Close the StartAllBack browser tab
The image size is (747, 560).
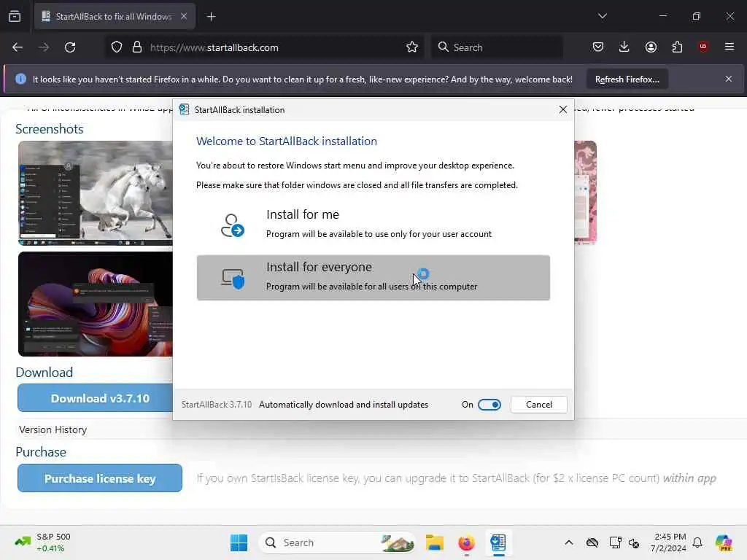point(184,16)
